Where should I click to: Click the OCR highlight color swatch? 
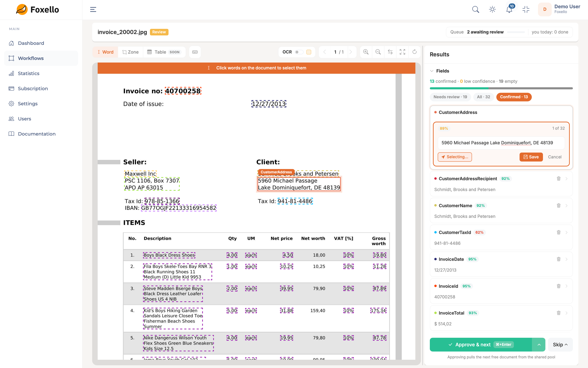tap(309, 52)
